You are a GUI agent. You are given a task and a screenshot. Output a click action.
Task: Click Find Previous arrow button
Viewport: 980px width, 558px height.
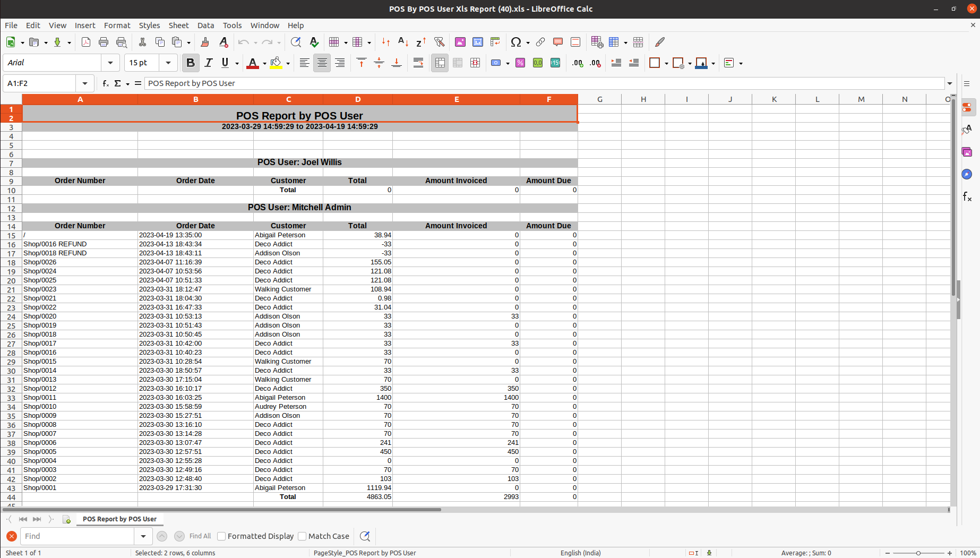point(162,536)
